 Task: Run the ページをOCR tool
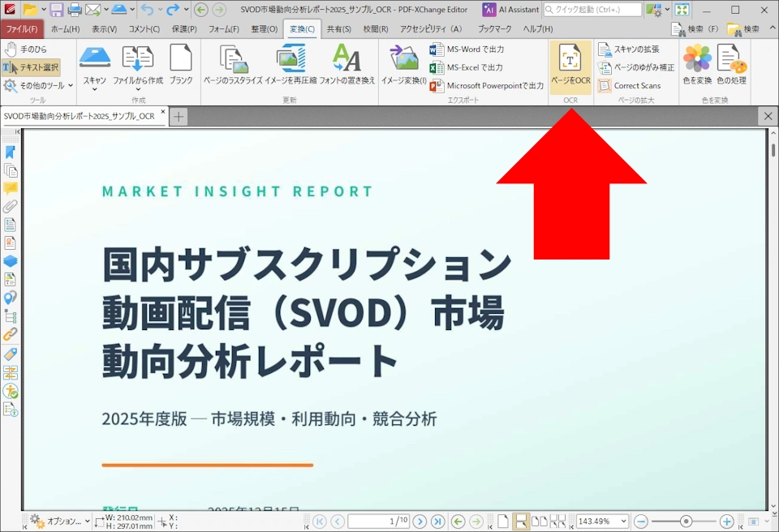pos(570,66)
